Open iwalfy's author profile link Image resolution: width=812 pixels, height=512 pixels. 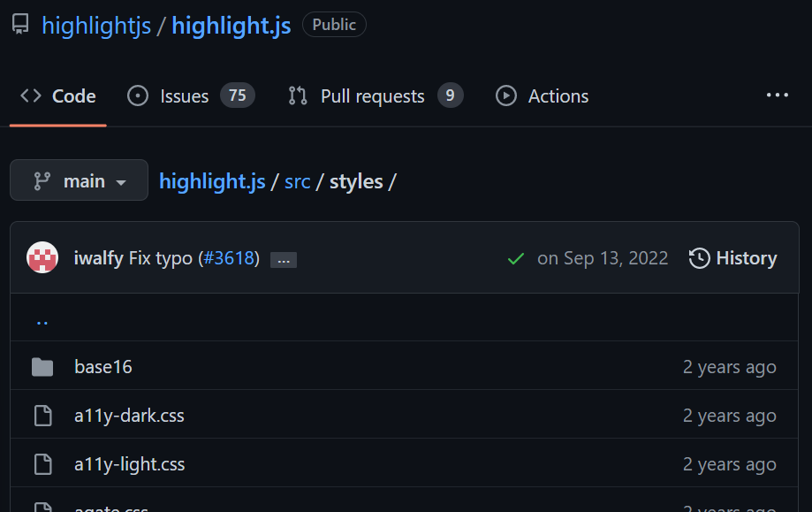98,258
